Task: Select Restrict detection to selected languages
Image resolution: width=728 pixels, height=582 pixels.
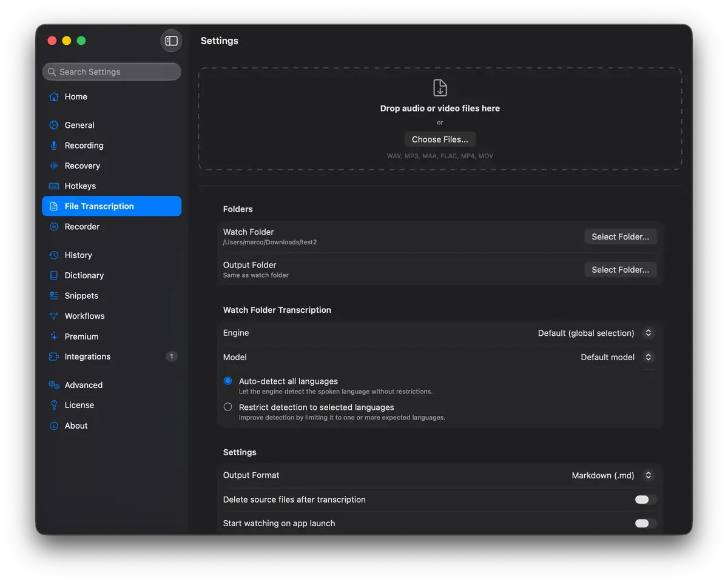Action: point(228,407)
